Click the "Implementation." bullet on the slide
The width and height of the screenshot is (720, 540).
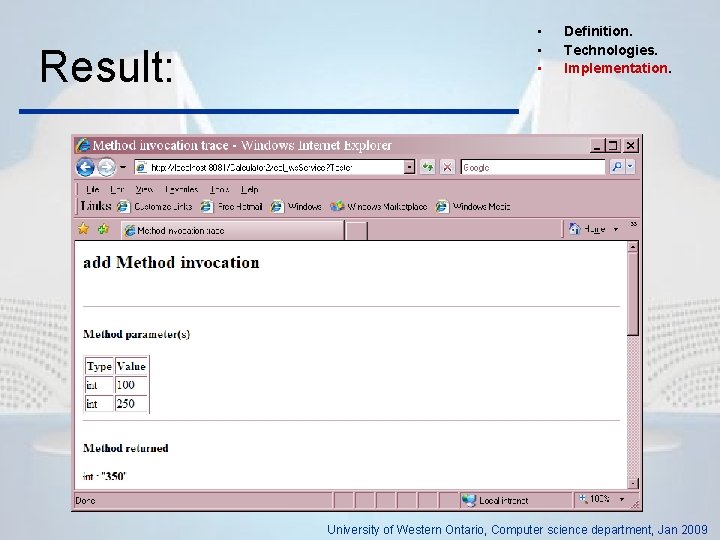tap(618, 68)
